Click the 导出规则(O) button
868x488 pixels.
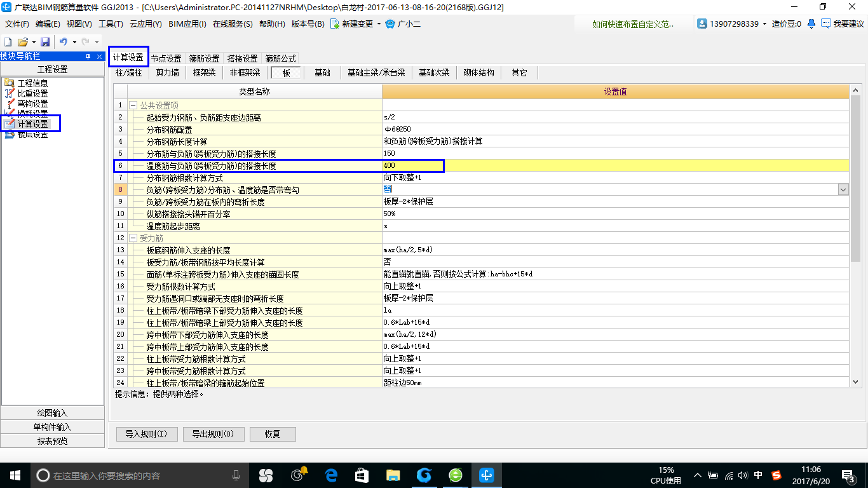(212, 434)
